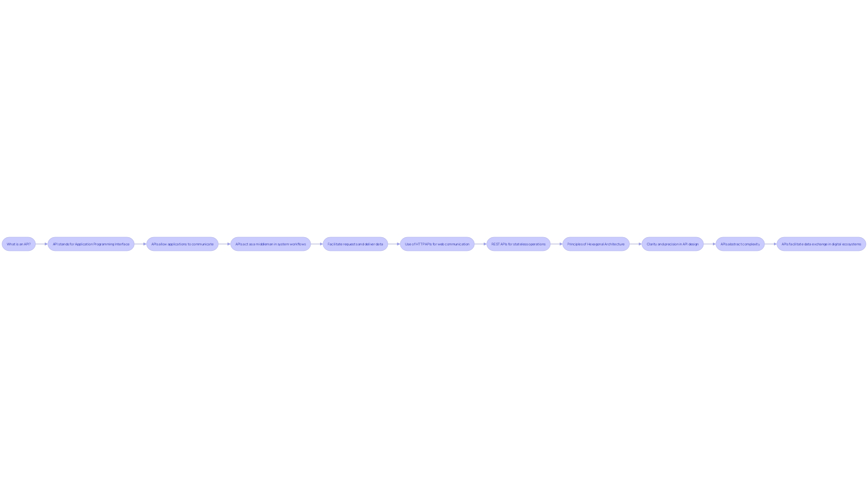868x488 pixels.
Task: Click the 'APIs act as a middleman in system workflows' node
Action: [271, 244]
